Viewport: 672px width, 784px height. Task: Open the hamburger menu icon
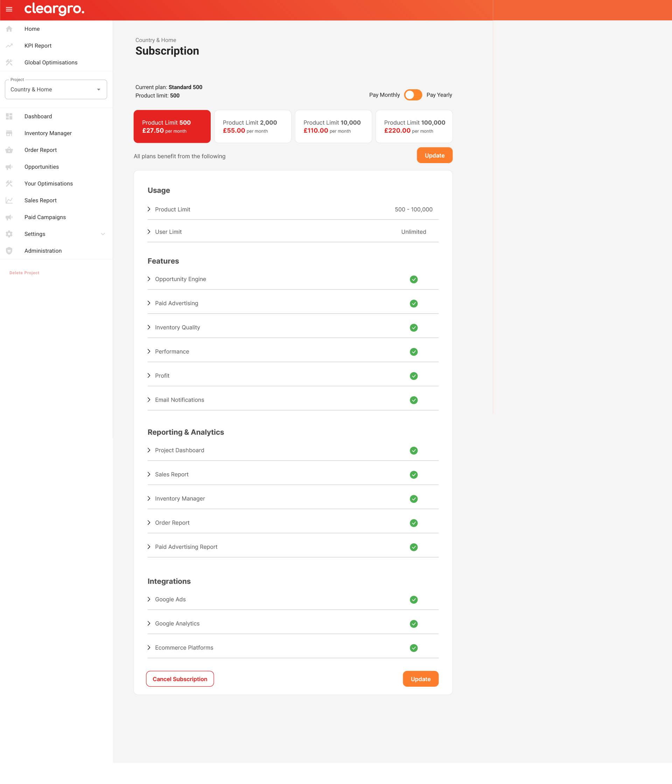tap(9, 9)
